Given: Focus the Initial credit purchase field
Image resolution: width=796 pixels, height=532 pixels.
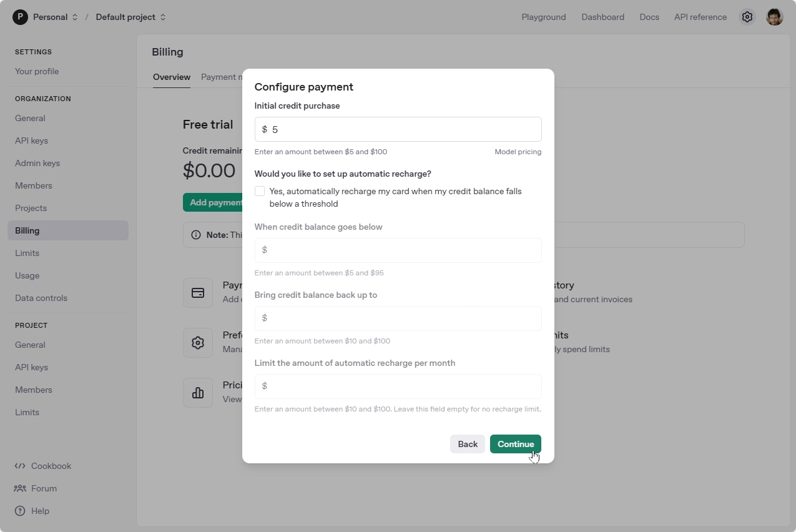Looking at the screenshot, I should pyautogui.click(x=403, y=129).
